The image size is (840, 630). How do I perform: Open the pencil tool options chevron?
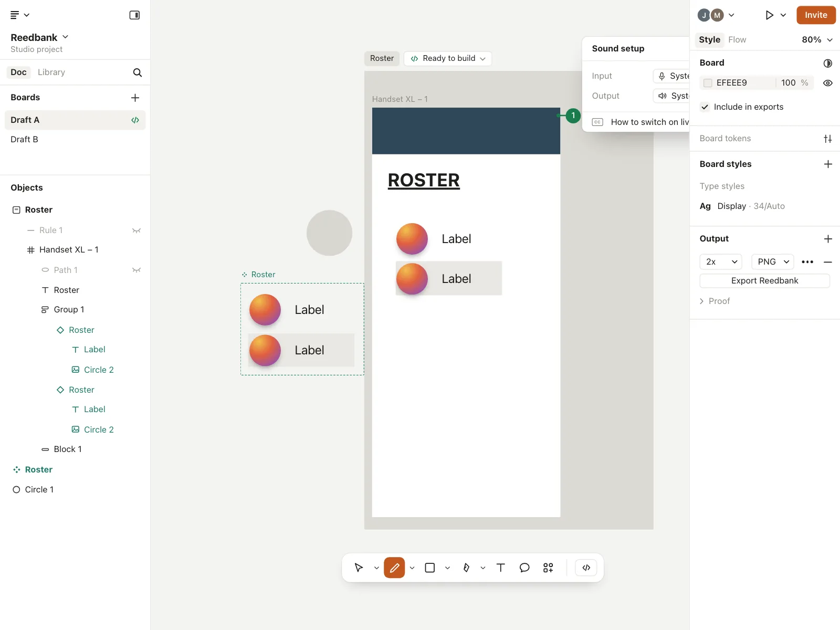click(412, 568)
